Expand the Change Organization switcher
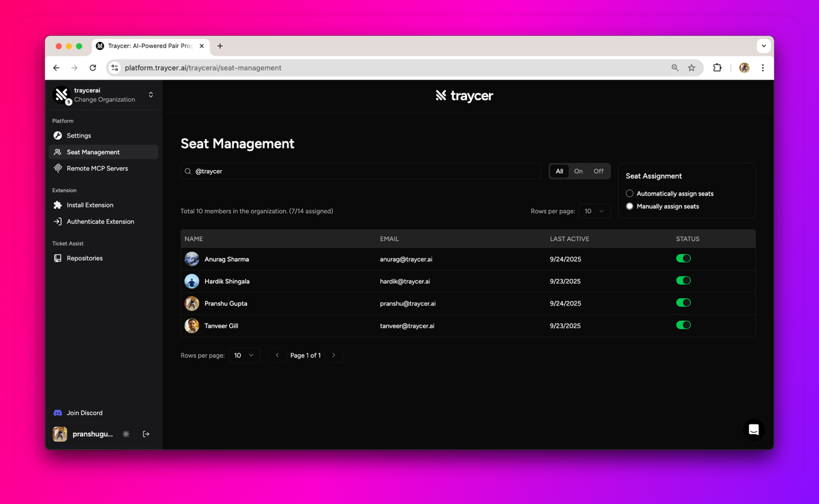This screenshot has width=819, height=504. 151,95
